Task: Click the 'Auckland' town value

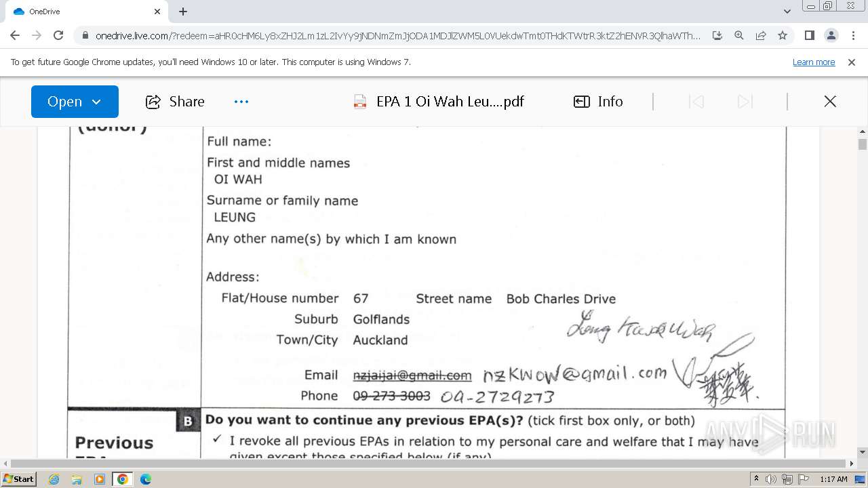Action: click(x=380, y=340)
